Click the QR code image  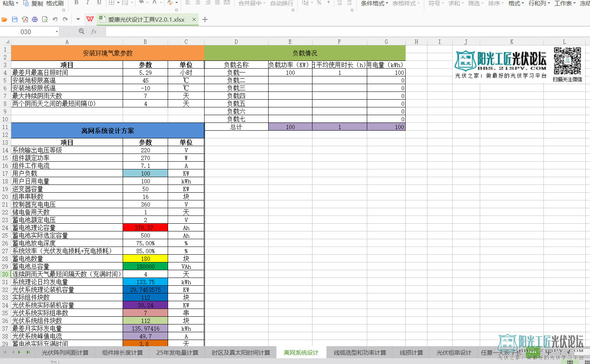click(567, 61)
